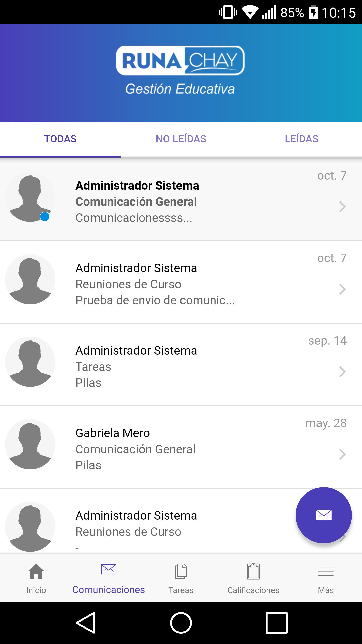
Task: Tap the compose message floating button
Action: (x=324, y=515)
